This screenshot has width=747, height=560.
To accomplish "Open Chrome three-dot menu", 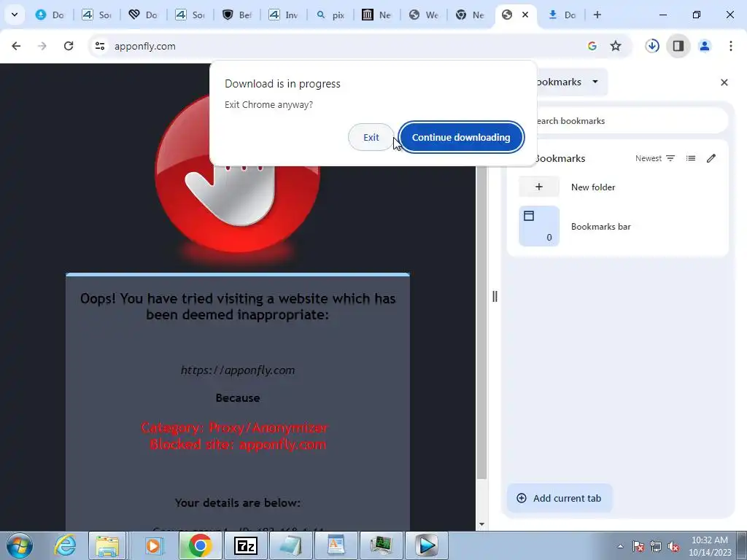I will [731, 46].
